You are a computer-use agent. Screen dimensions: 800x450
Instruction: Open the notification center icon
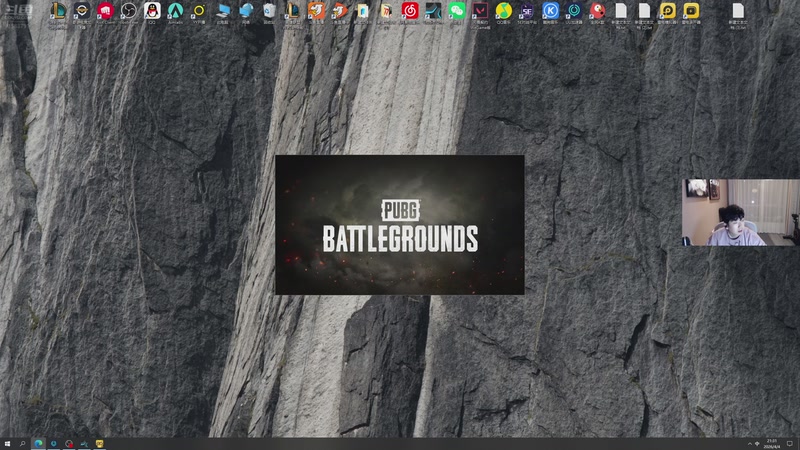click(790, 444)
